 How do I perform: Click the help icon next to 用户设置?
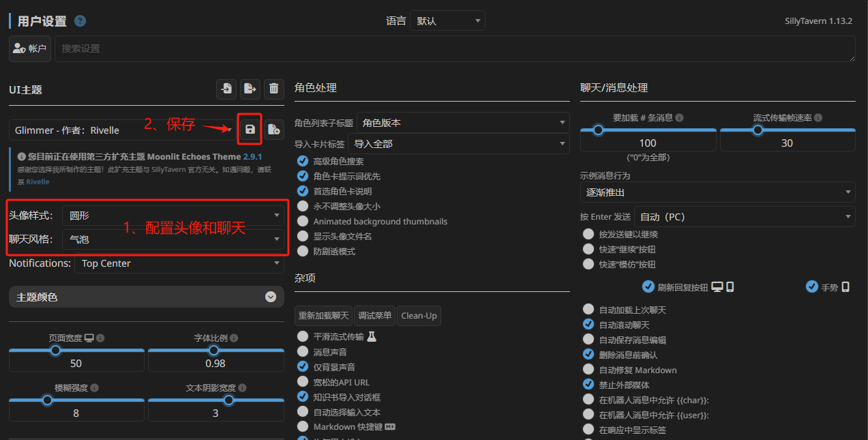click(80, 20)
